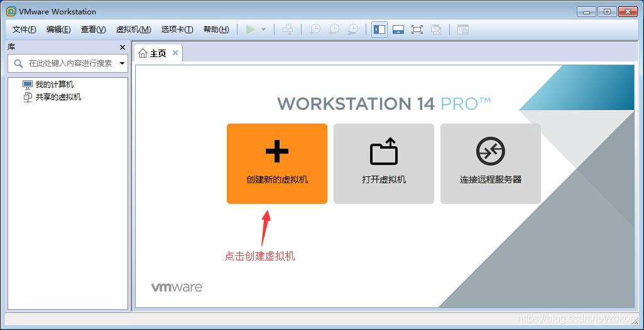This screenshot has width=644, height=330.
Task: Click the vmware logo on home page
Action: (177, 287)
